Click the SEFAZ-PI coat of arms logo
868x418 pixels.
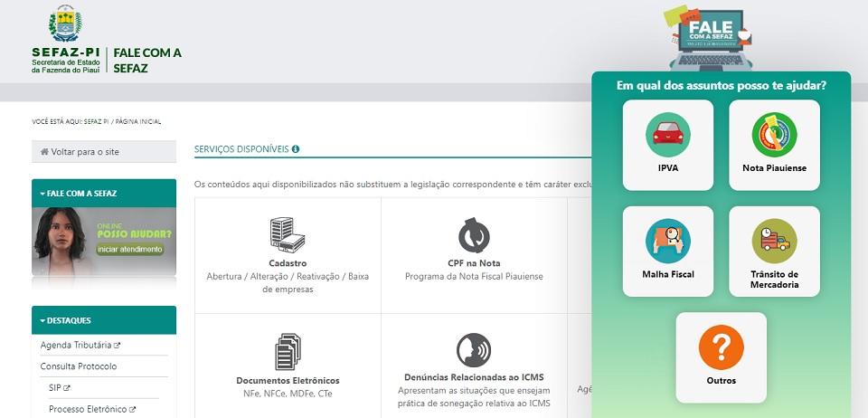point(65,24)
